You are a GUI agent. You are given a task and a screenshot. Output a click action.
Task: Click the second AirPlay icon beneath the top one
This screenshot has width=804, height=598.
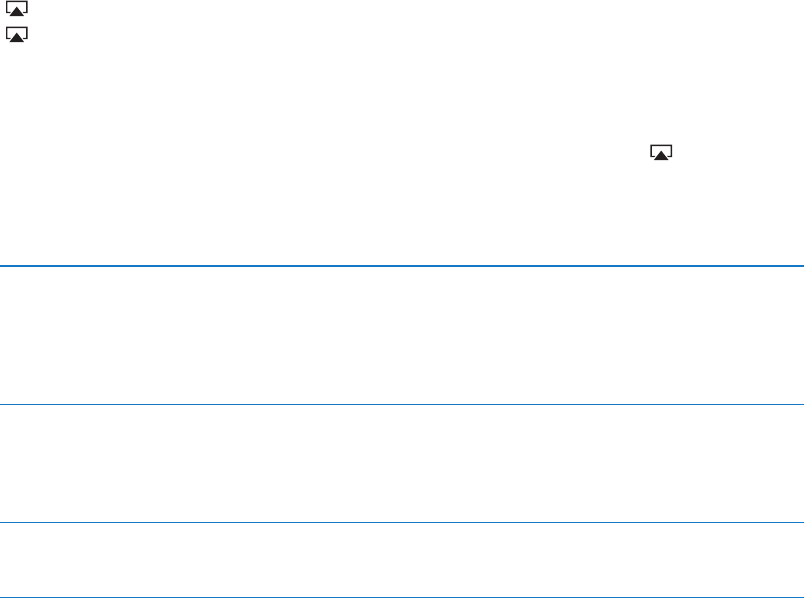tap(16, 34)
